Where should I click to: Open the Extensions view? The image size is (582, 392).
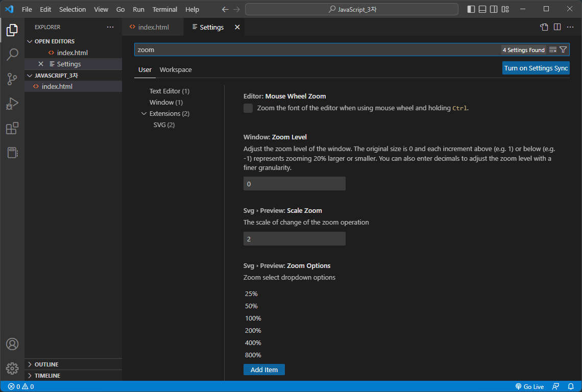coord(12,128)
